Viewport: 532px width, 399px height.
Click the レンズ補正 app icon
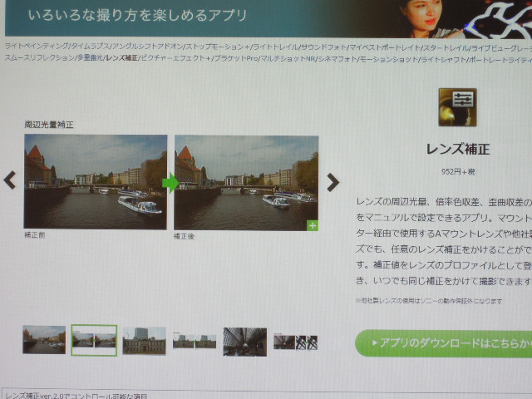click(x=457, y=107)
